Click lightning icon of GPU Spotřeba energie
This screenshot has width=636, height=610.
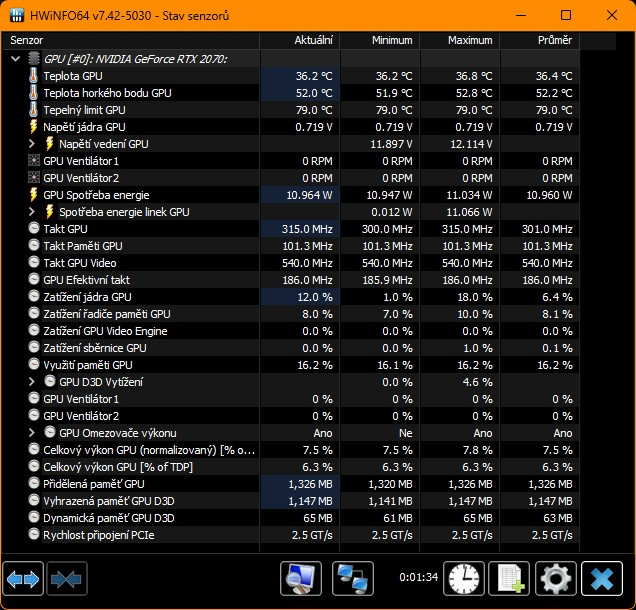34,195
